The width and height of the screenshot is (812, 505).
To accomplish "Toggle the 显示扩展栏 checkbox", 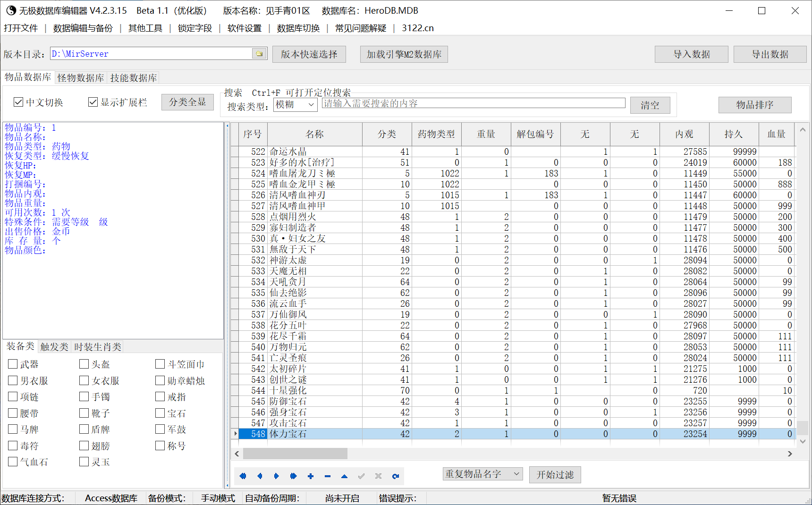I will (93, 102).
